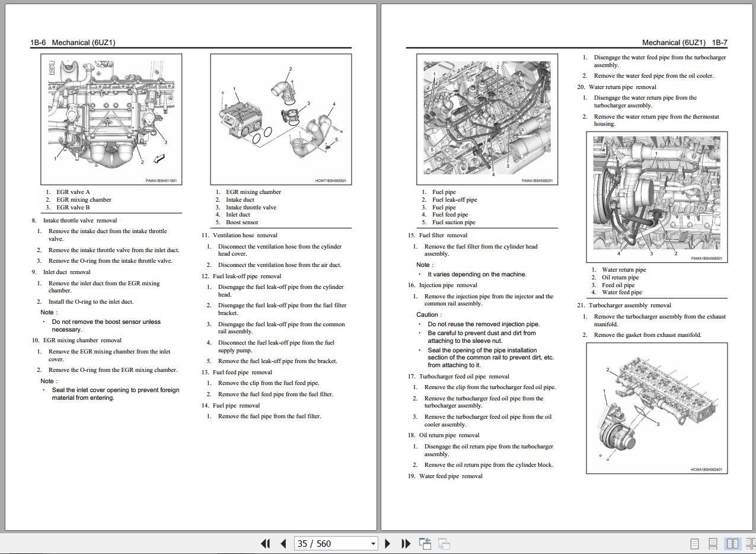This screenshot has height=554, width=756.
Task: Click header text '1B-6 Mechanical (6UZ1)'
Action: pyautogui.click(x=72, y=43)
